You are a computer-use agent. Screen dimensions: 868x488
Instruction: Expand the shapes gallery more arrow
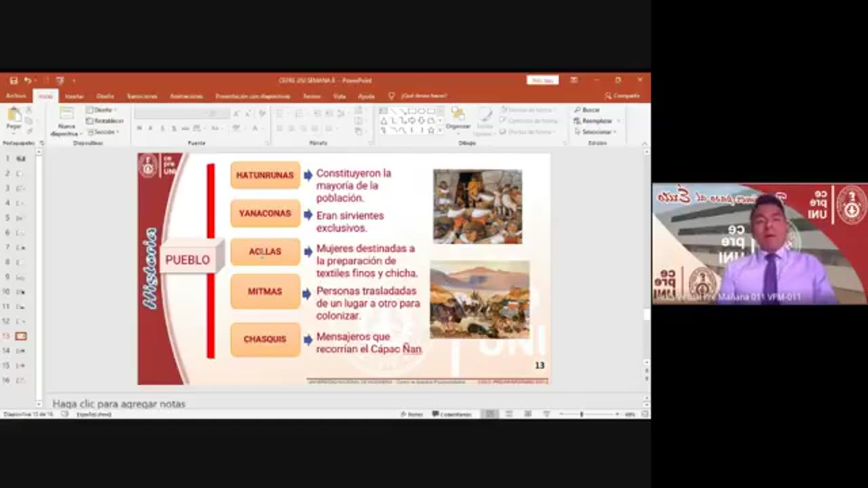click(440, 130)
